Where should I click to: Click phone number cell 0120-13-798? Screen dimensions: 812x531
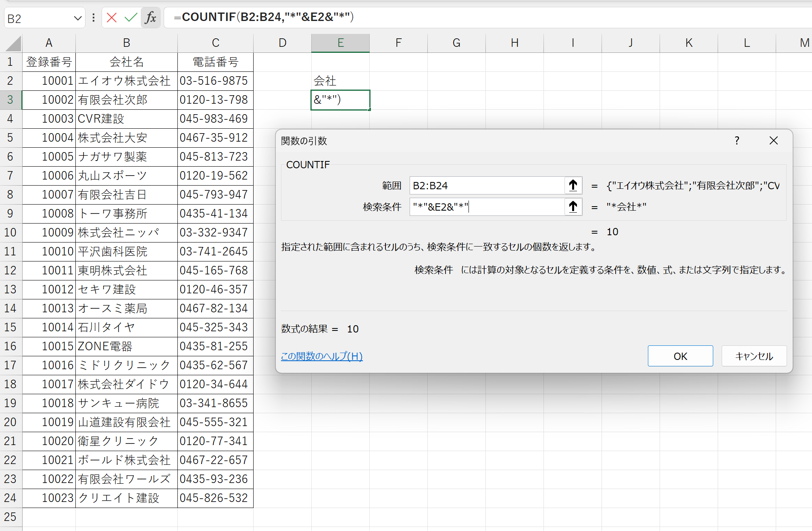pos(216,100)
